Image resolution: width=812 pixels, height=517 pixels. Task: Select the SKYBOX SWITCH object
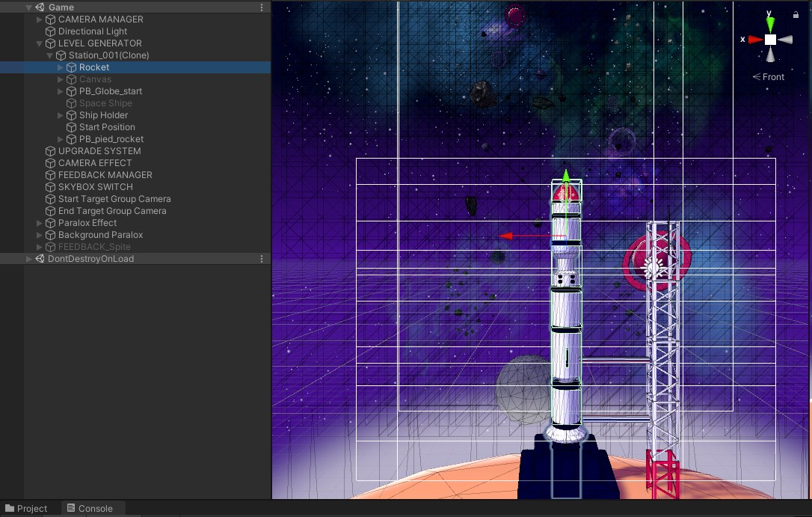[95, 187]
